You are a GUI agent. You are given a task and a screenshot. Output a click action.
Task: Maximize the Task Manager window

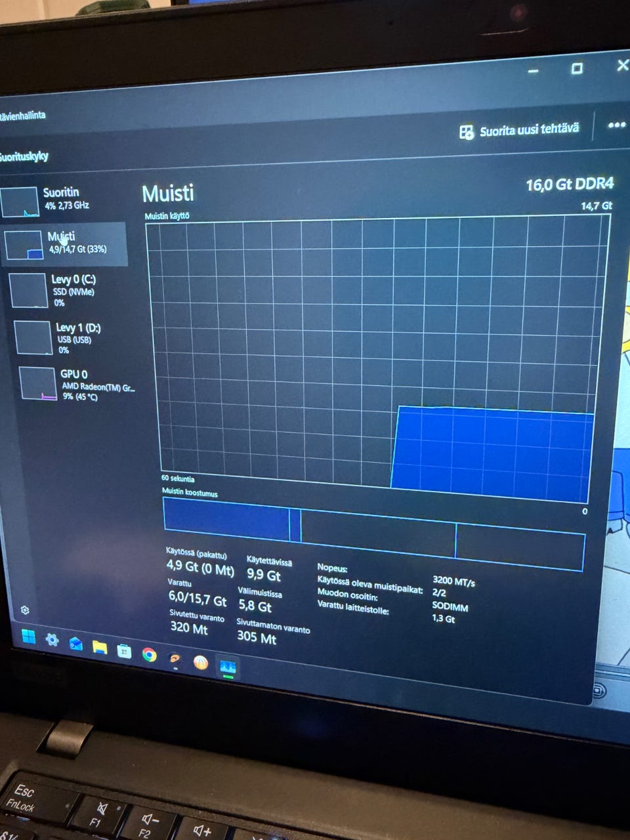(577, 68)
